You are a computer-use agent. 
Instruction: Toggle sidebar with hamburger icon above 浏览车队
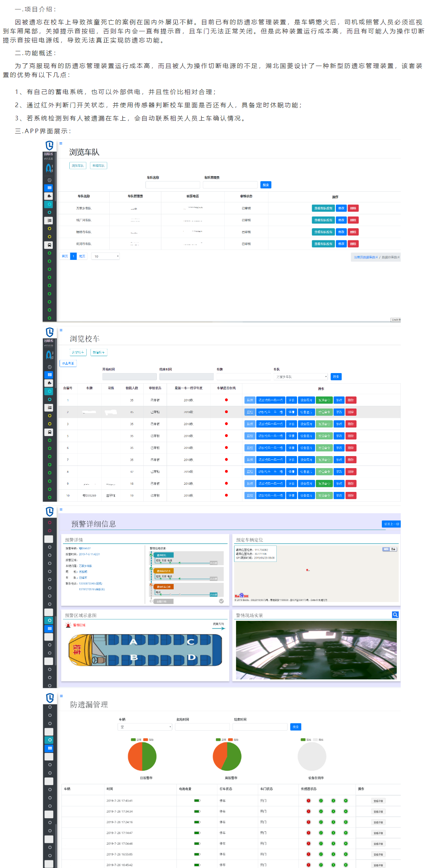61,143
